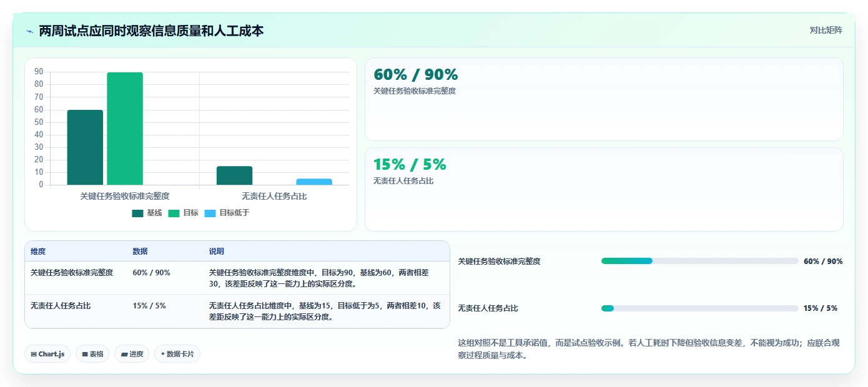868x387 pixels.
Task: Click the description starting 无责任人任务占比维度中
Action: click(x=325, y=311)
